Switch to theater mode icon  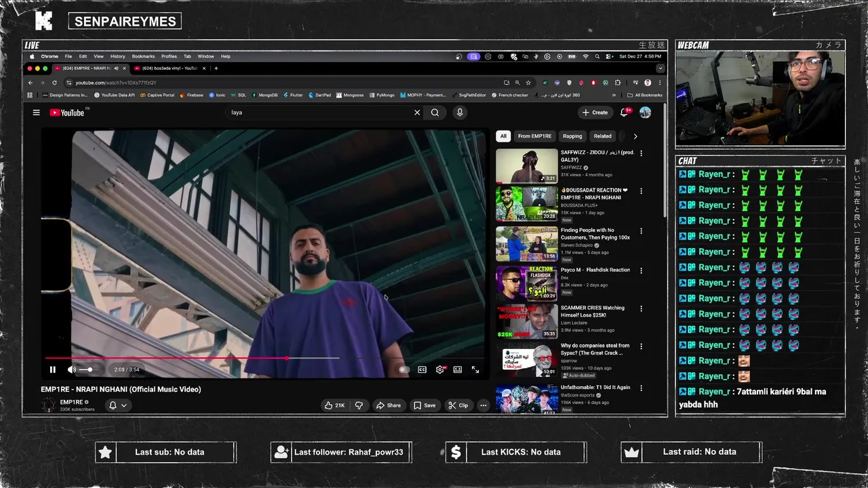pos(458,369)
